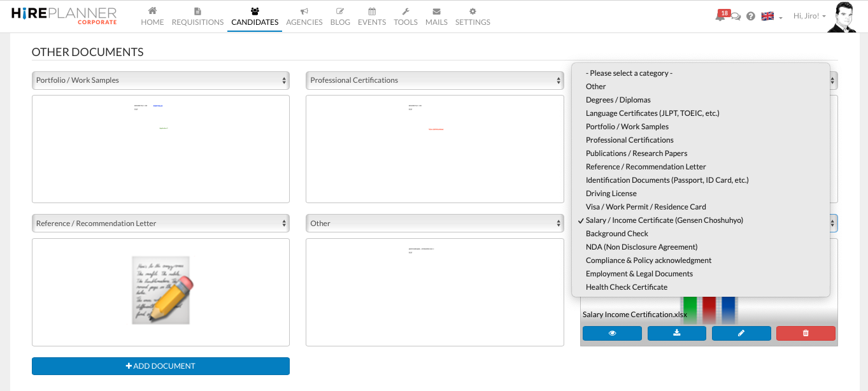Viewport: 868px width, 391px height.
Task: Open the user profile avatar picture
Action: click(x=848, y=17)
